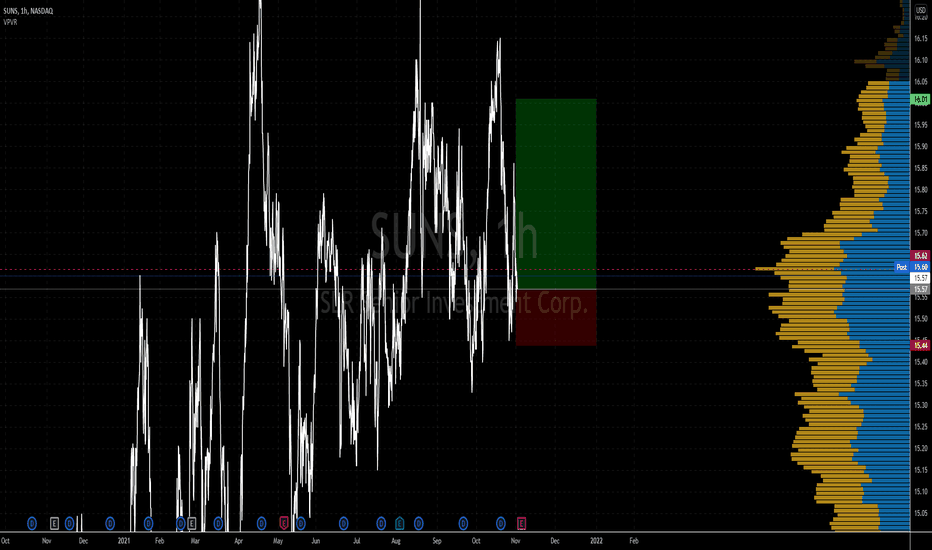Select the red 15.44 stop price label
This screenshot has width=932, height=550.
pyautogui.click(x=920, y=345)
